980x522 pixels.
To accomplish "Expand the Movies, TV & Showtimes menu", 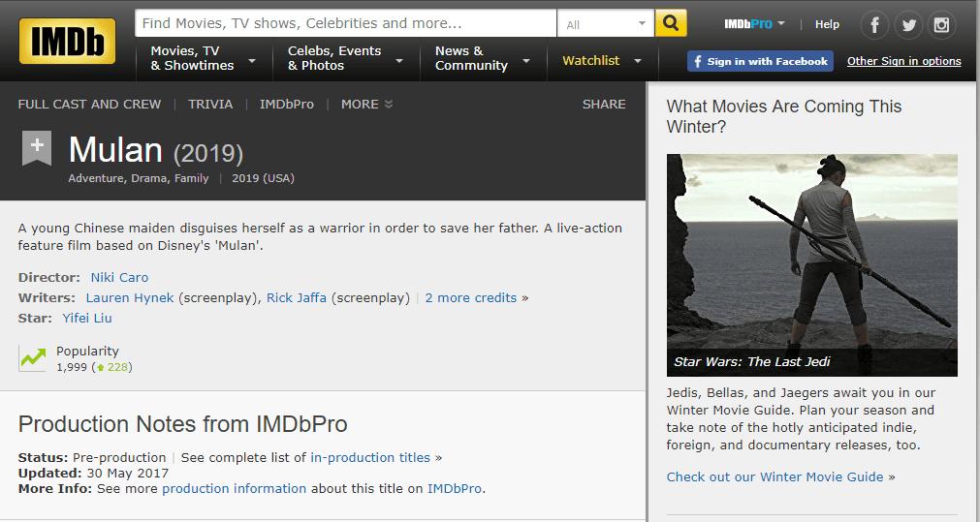I will 204,61.
